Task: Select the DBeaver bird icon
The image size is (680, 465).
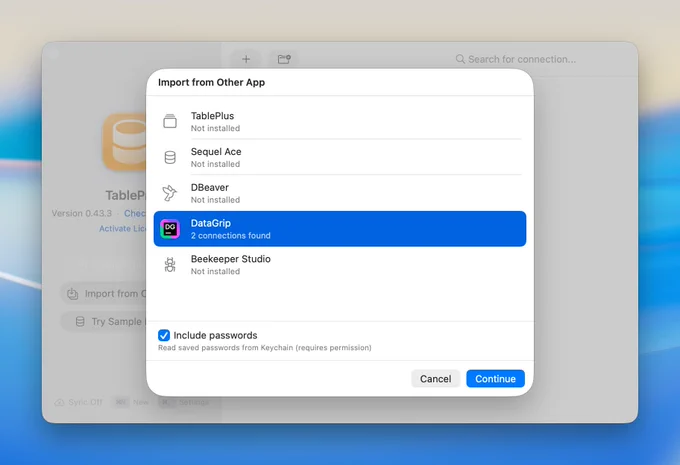Action: (170, 193)
